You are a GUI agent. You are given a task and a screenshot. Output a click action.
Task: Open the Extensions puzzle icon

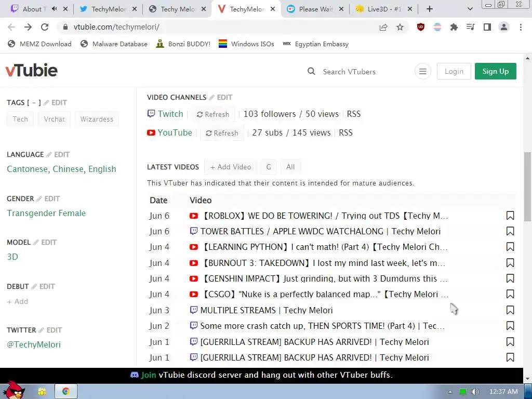[x=454, y=27]
